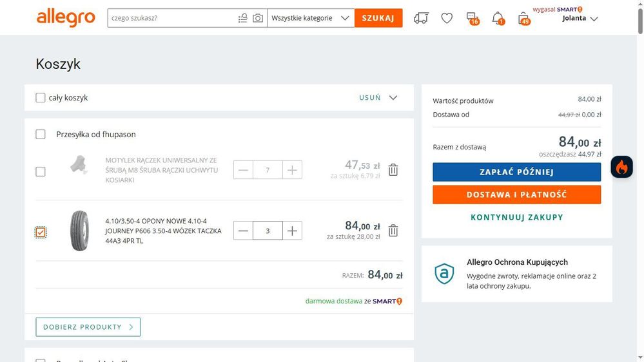Screen dimensions: 644x362
Task: Expand the chevron next to USUŃ
Action: tap(393, 98)
